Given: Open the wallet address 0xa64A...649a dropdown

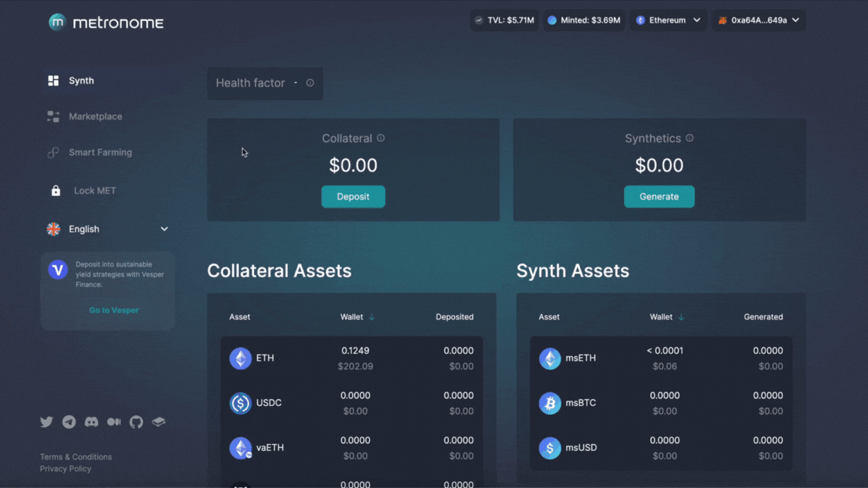Looking at the screenshot, I should 759,20.
